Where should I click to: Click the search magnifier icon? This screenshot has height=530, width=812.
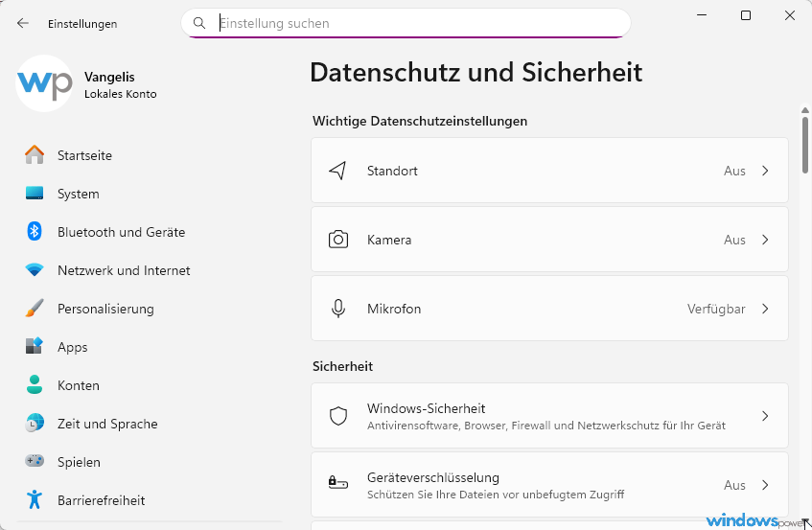[x=198, y=23]
